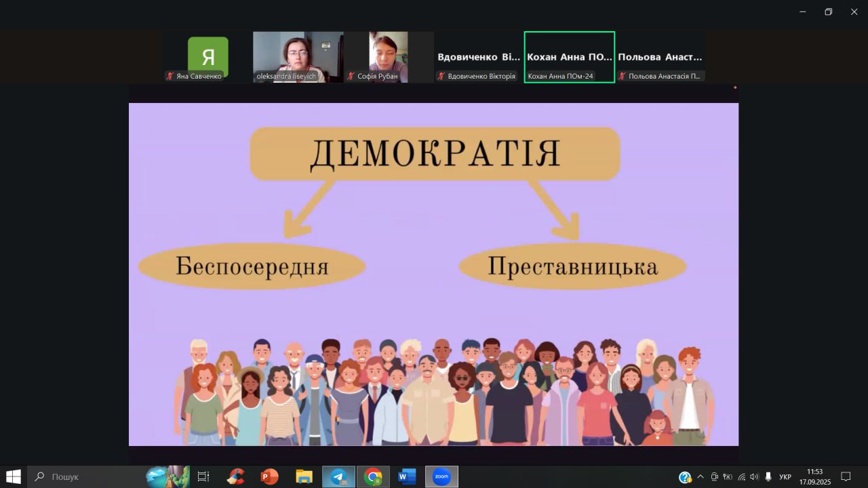
Task: Open the Action Center notification panel
Action: [846, 477]
